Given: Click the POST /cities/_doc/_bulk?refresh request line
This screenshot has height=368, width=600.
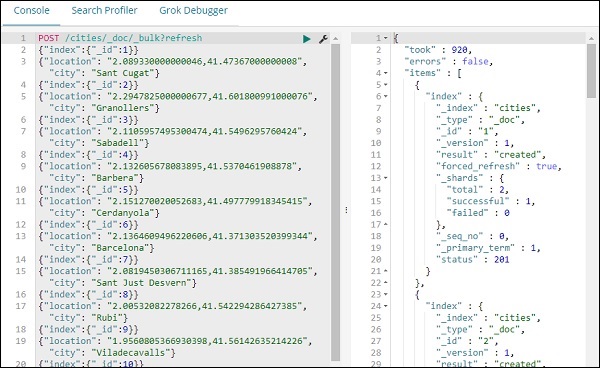Looking at the screenshot, I should (120, 38).
